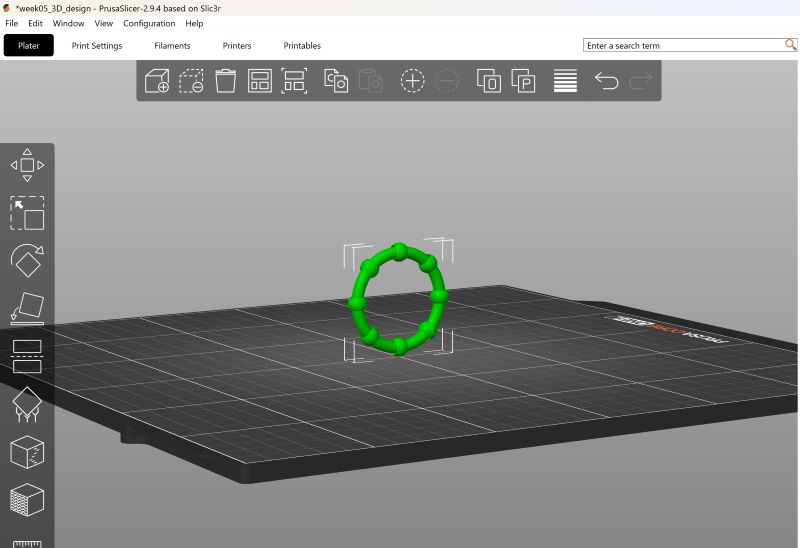The width and height of the screenshot is (800, 548).
Task: Click the Add instance plus icon
Action: 412,81
